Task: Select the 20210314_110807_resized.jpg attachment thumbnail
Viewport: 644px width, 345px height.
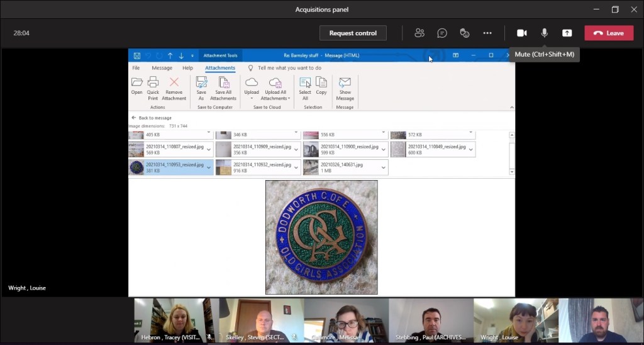Action: [136, 149]
